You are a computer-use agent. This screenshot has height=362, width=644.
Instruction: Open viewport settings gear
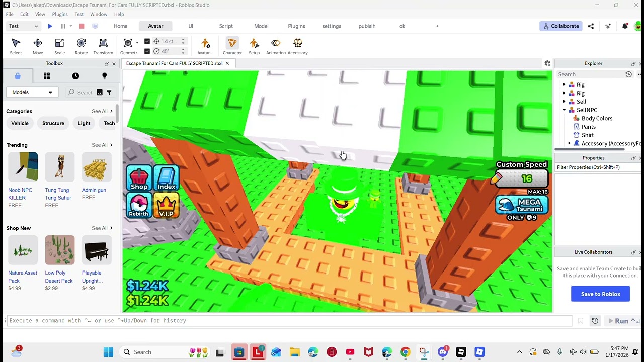click(547, 63)
